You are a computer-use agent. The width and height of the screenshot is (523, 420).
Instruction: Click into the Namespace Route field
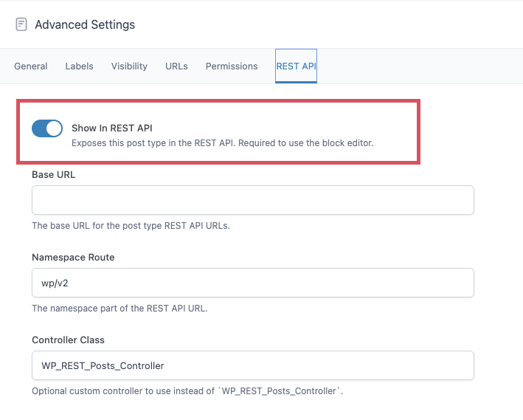pyautogui.click(x=252, y=283)
